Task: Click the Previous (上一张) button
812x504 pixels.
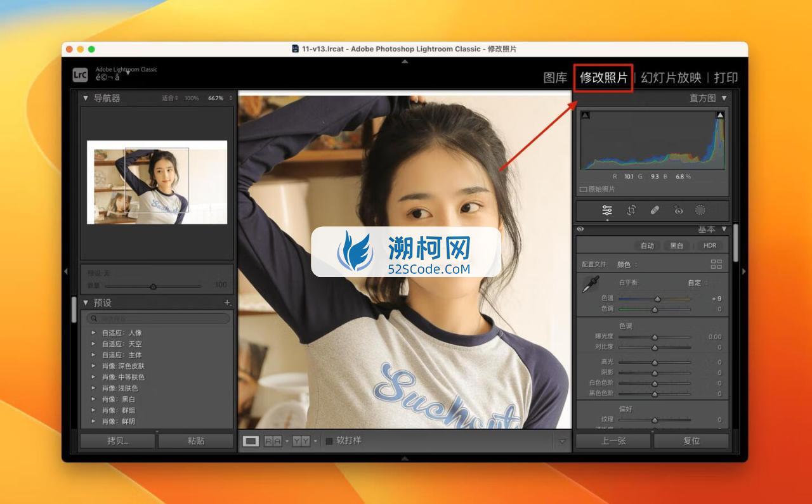Action: pos(613,441)
